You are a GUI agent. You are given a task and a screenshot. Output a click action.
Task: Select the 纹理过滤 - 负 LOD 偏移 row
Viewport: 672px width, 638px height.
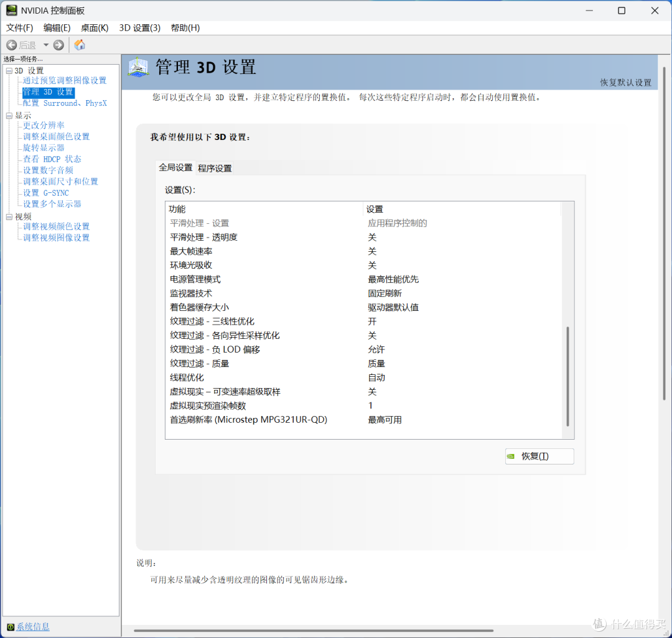point(363,350)
